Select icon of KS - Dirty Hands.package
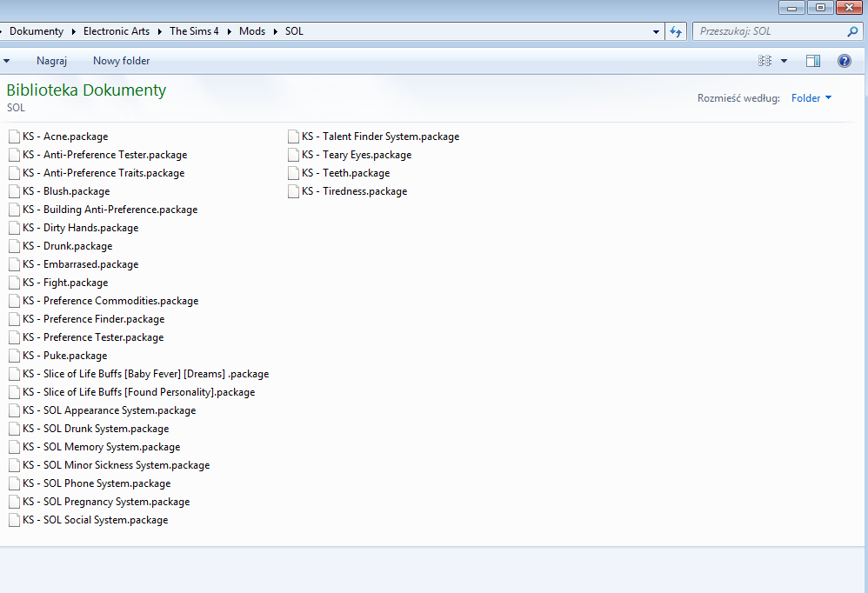 coord(15,228)
